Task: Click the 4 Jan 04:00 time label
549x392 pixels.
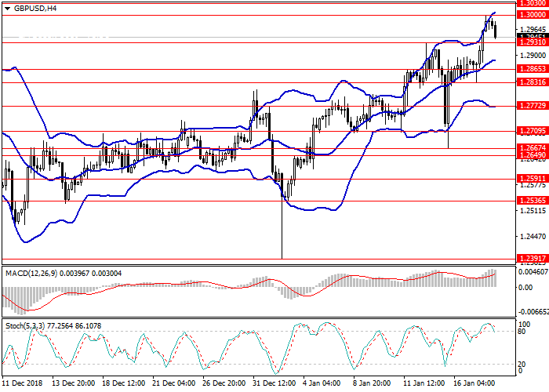Action: pos(322,383)
